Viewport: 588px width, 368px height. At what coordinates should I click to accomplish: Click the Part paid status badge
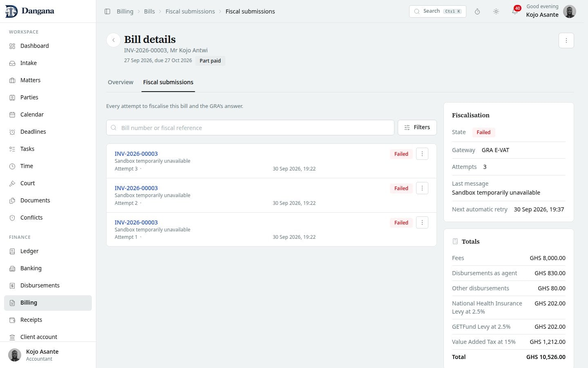coord(210,61)
